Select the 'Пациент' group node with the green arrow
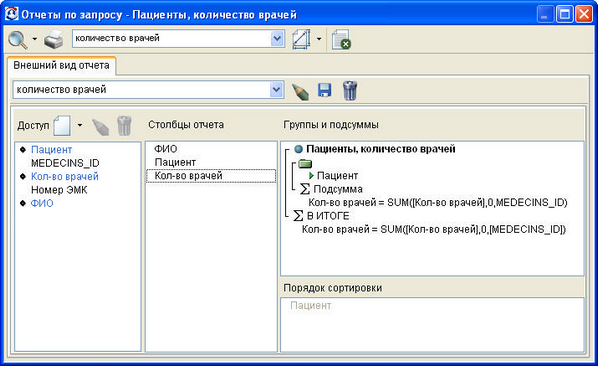Screen dimensions: 598x366 point(338,176)
